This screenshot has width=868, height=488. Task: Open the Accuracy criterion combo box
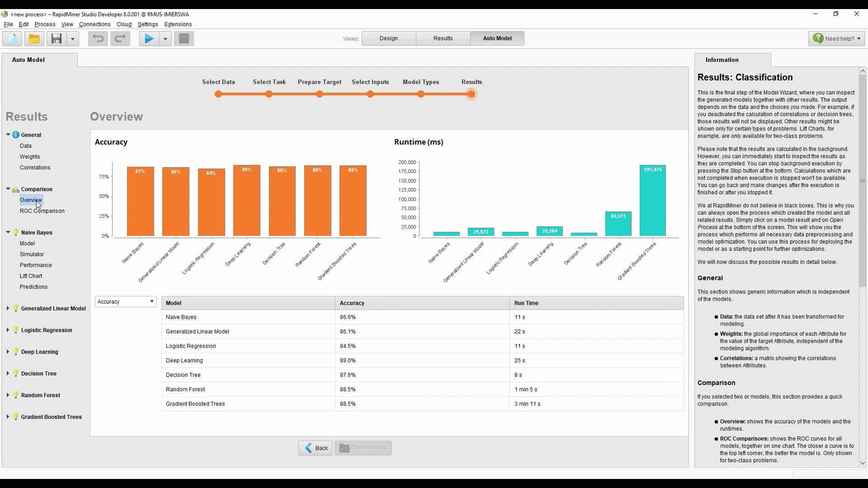(125, 302)
